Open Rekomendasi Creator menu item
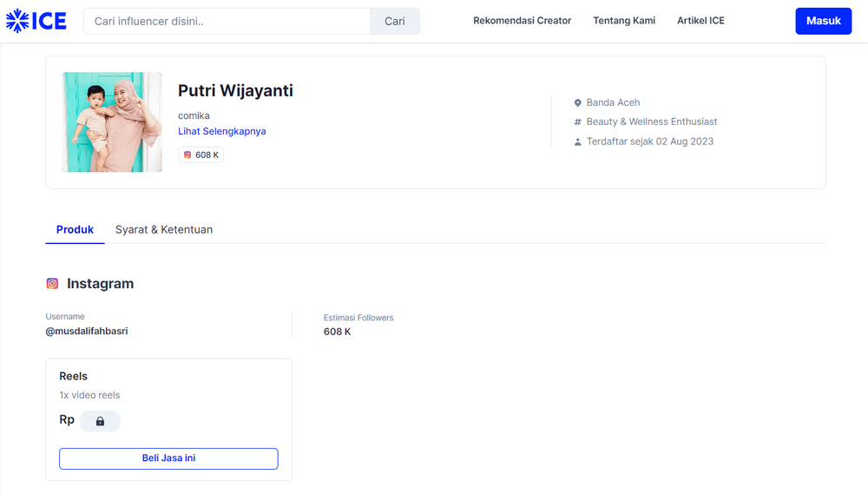 pyautogui.click(x=522, y=21)
